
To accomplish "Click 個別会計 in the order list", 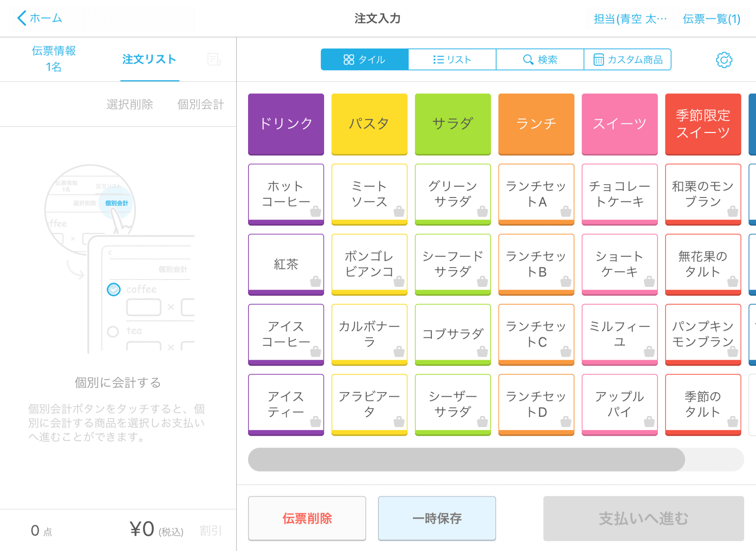I will tap(200, 104).
